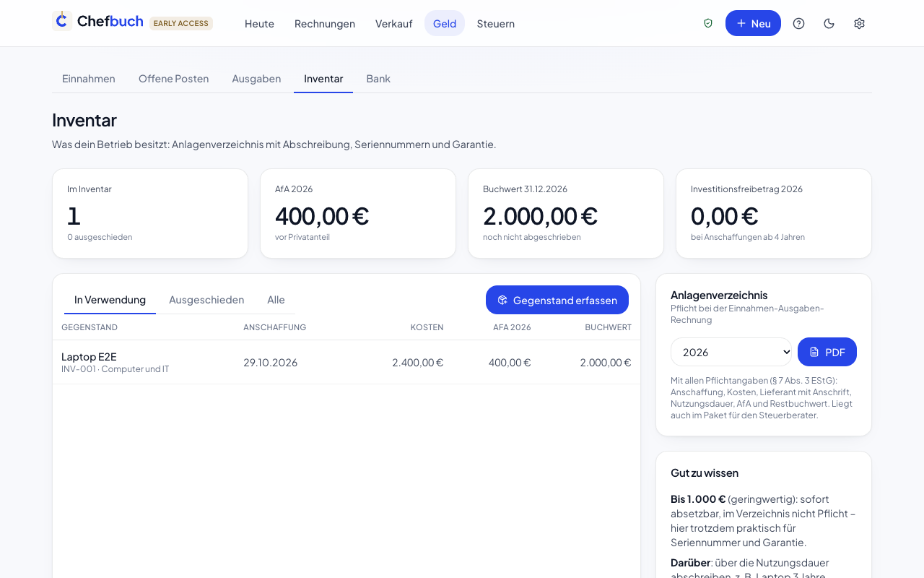Click the AfA 2026 column header in table
Viewport: 924px width, 578px height.
(x=512, y=327)
